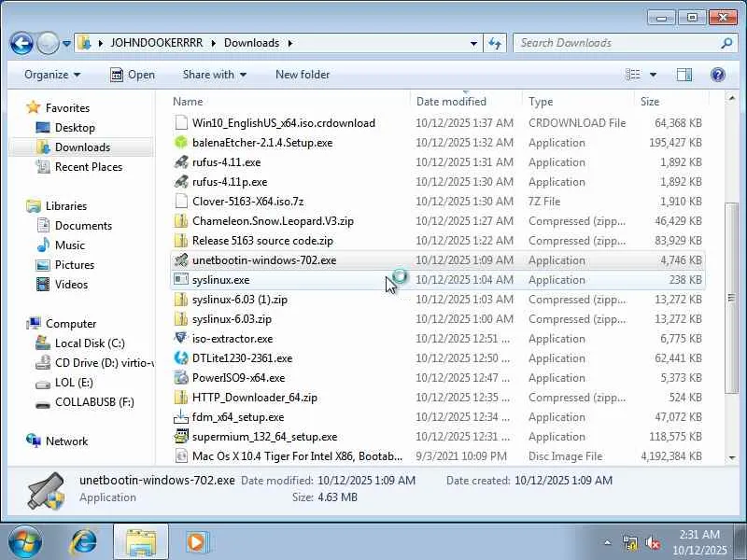Viewport: 747px width, 560px height.
Task: Select Local Disk (C:)
Action: [90, 343]
